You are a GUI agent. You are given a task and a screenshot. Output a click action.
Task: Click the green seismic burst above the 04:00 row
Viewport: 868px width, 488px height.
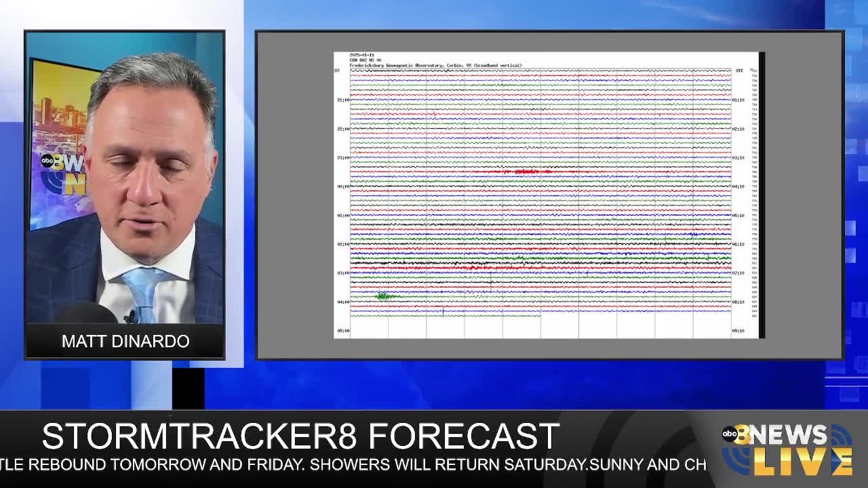(384, 296)
